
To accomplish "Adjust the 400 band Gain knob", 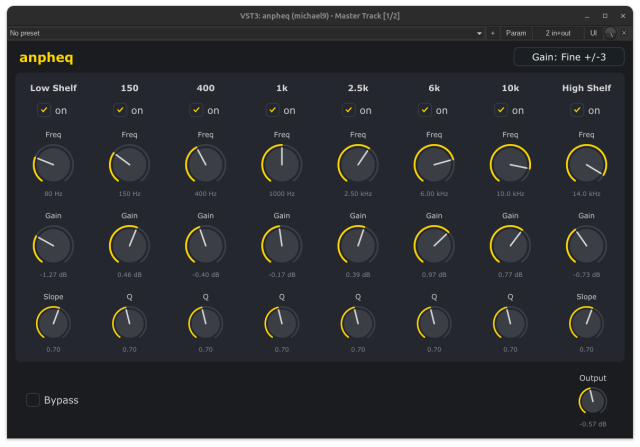I will (205, 245).
